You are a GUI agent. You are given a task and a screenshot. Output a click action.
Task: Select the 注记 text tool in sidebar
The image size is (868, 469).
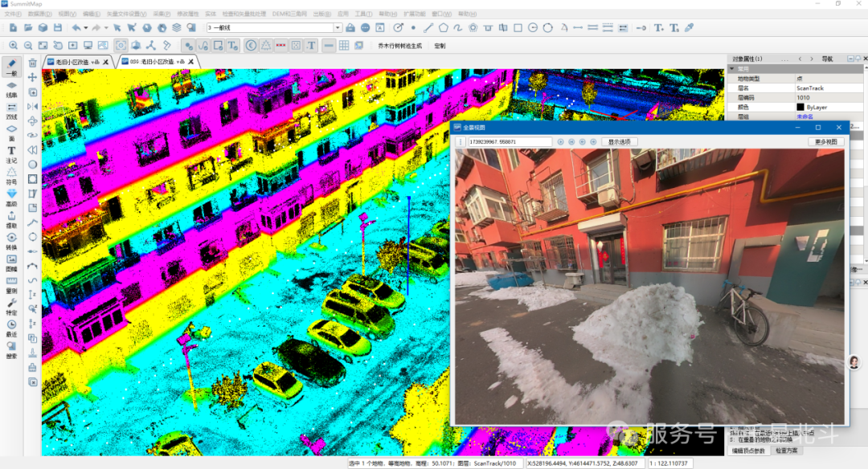coord(11,154)
